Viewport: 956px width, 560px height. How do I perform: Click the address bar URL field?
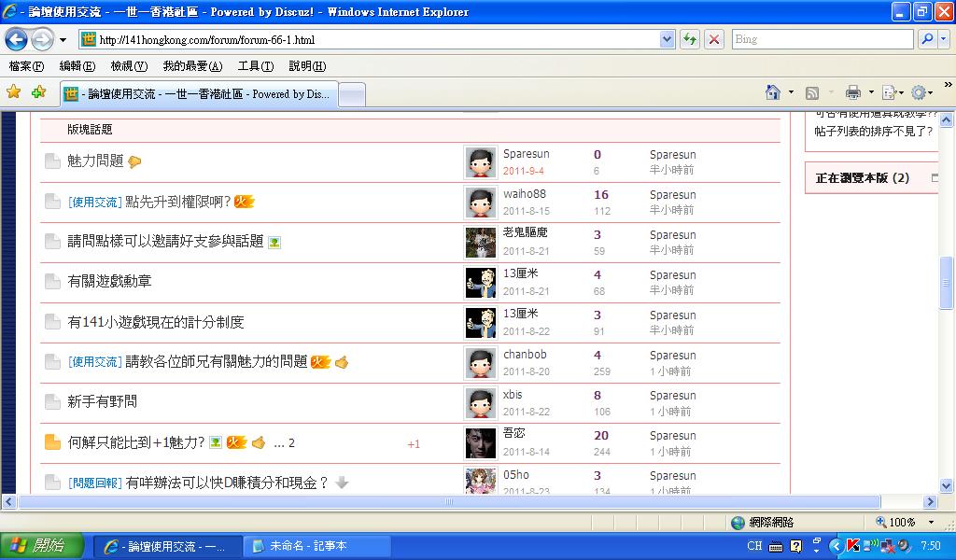(x=373, y=40)
